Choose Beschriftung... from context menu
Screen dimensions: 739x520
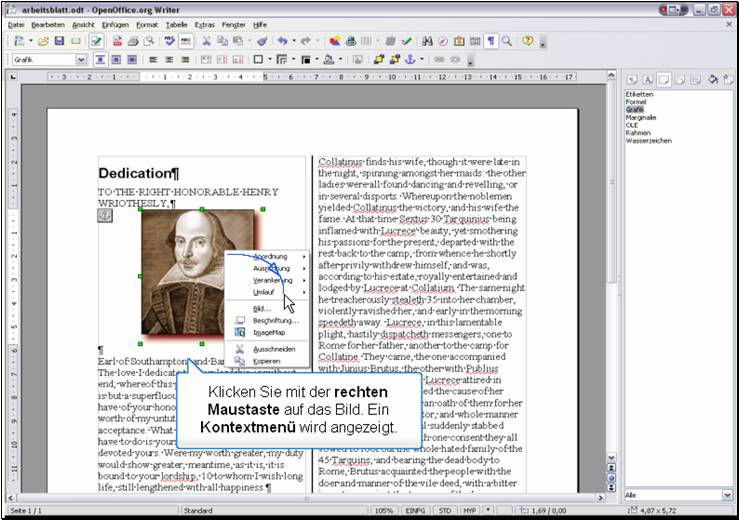tap(275, 320)
